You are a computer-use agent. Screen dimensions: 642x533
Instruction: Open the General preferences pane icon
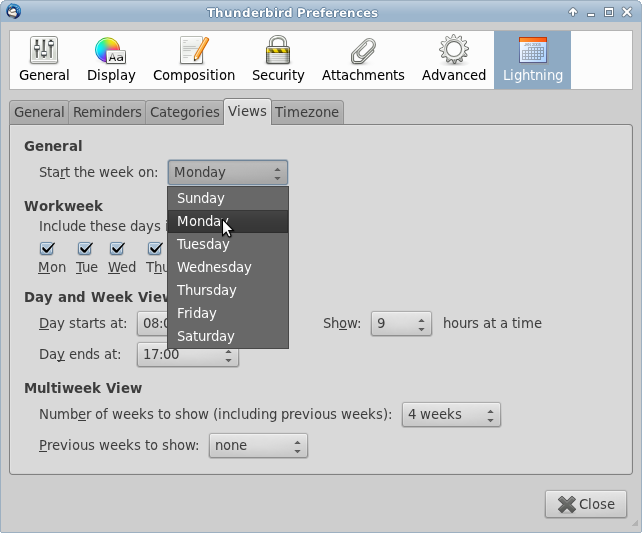click(x=44, y=60)
